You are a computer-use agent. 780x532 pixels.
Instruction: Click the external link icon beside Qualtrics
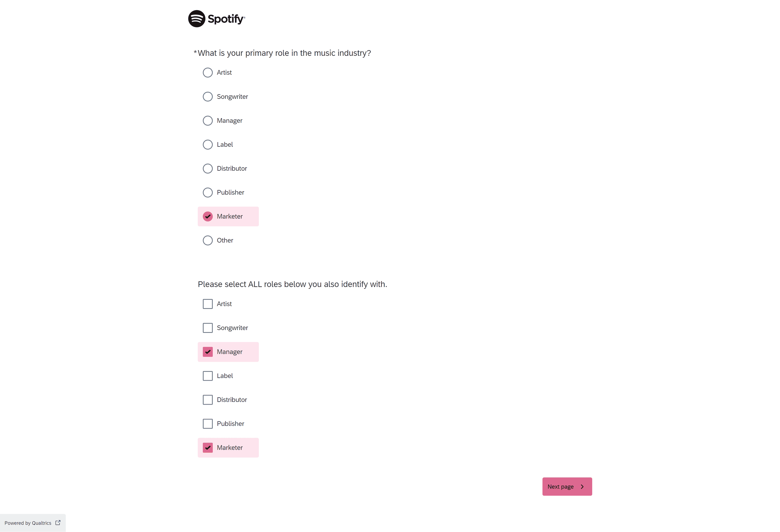[58, 522]
